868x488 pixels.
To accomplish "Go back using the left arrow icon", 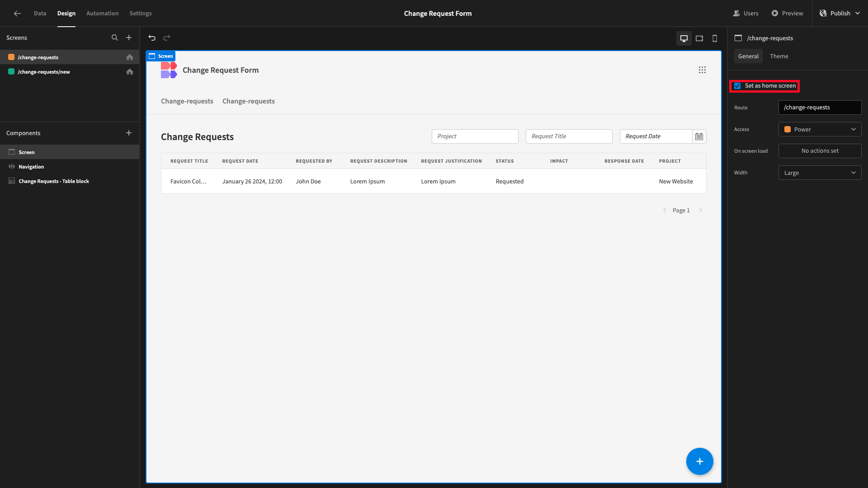I will (17, 14).
